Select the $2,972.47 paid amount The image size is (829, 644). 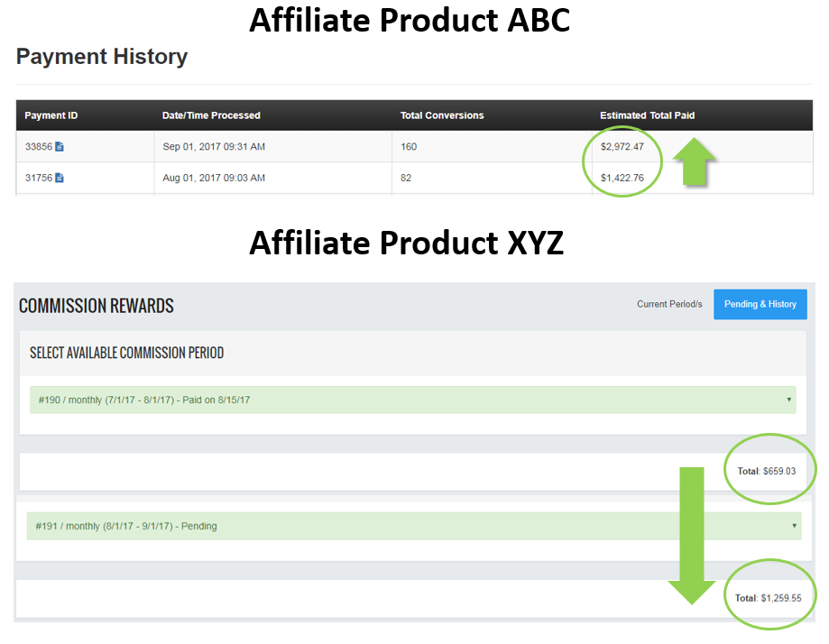pos(622,147)
